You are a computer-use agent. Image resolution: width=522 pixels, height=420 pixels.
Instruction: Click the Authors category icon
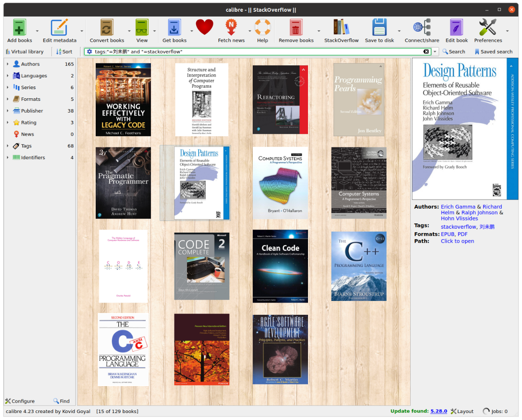tap(17, 64)
